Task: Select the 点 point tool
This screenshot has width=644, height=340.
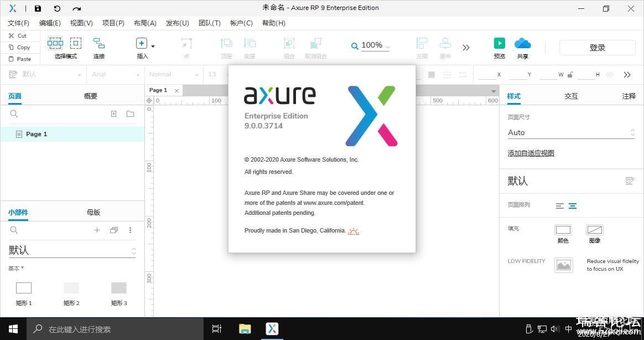Action: coord(186,48)
